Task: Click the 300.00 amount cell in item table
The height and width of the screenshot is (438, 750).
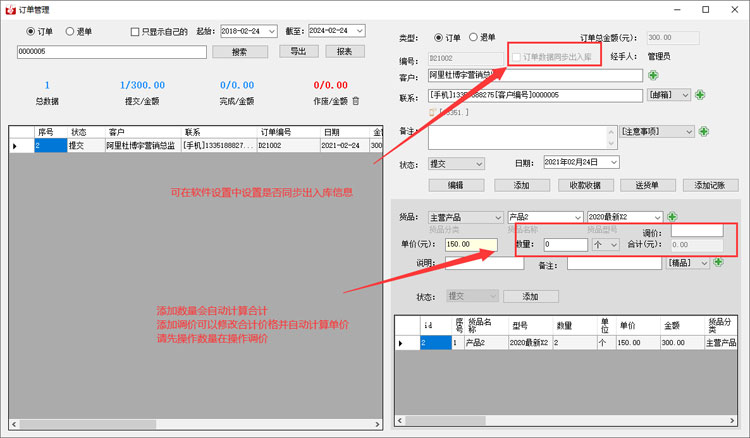Action: pos(682,342)
